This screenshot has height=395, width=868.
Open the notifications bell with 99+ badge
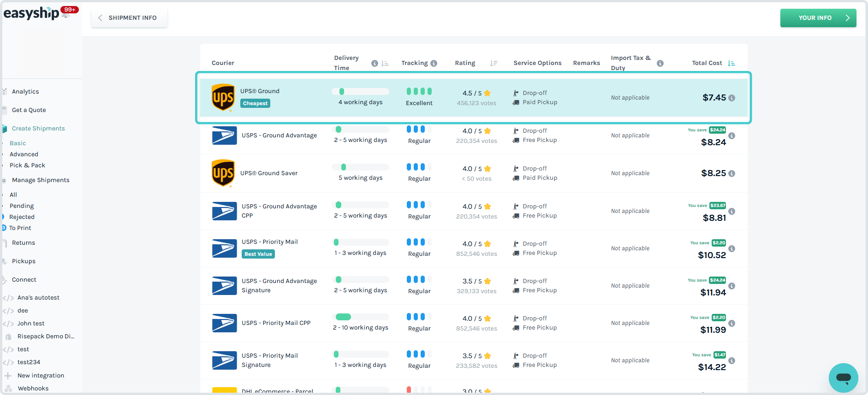pyautogui.click(x=67, y=12)
